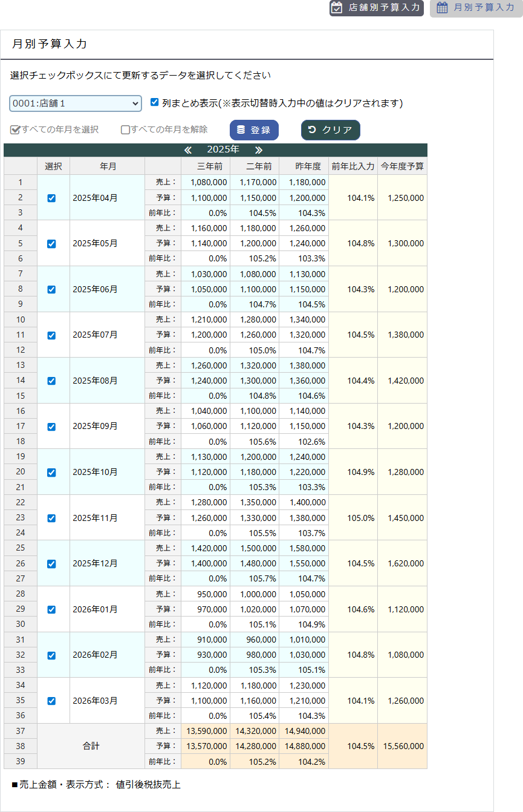This screenshot has height=812, width=523.
Task: Click the 合計 total row label
Action: [x=91, y=746]
